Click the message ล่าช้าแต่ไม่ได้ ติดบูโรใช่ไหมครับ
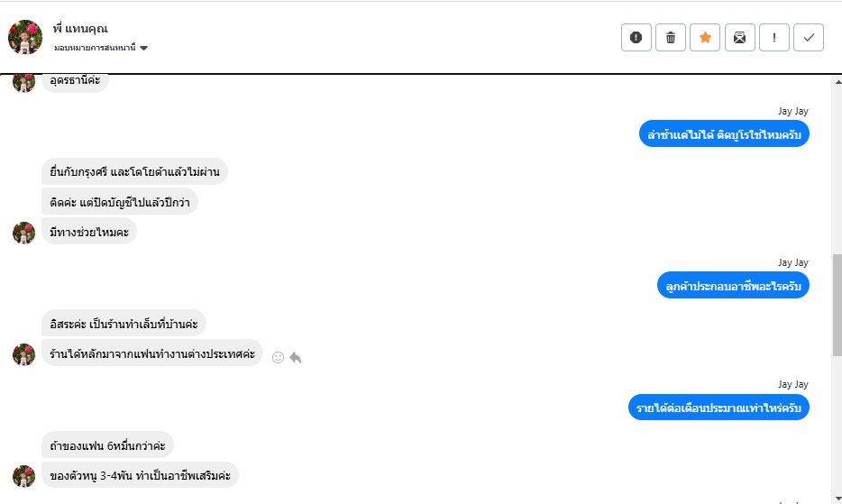The image size is (842, 504). (725, 134)
